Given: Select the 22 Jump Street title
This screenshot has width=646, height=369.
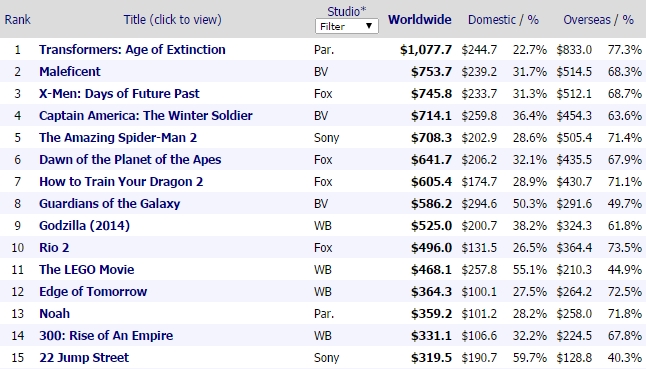Looking at the screenshot, I should pyautogui.click(x=84, y=357).
